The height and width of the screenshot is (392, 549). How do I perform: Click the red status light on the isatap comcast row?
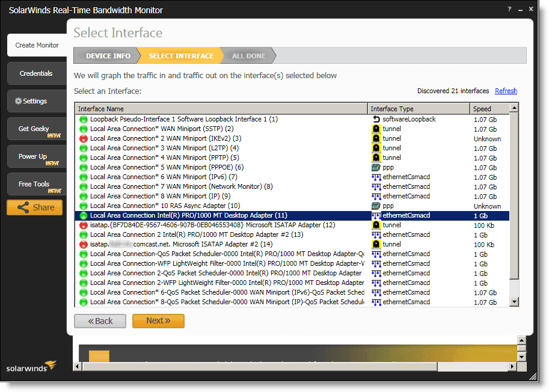click(x=83, y=244)
